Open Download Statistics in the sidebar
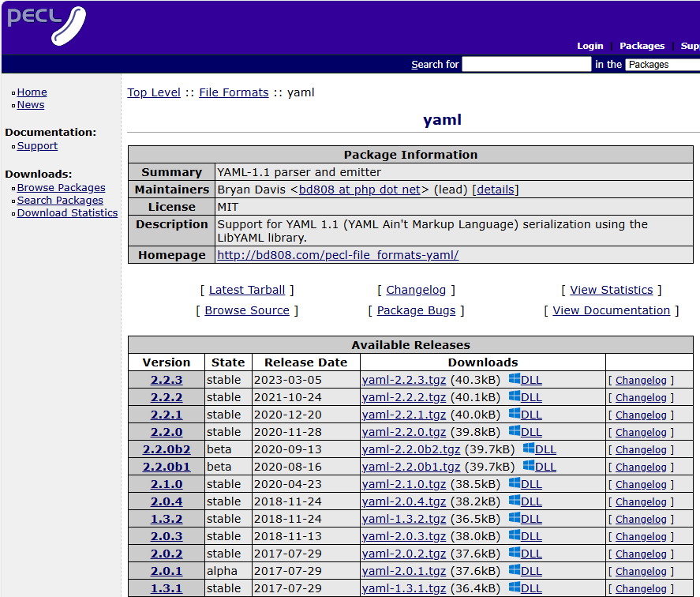700x597 pixels. [x=67, y=212]
